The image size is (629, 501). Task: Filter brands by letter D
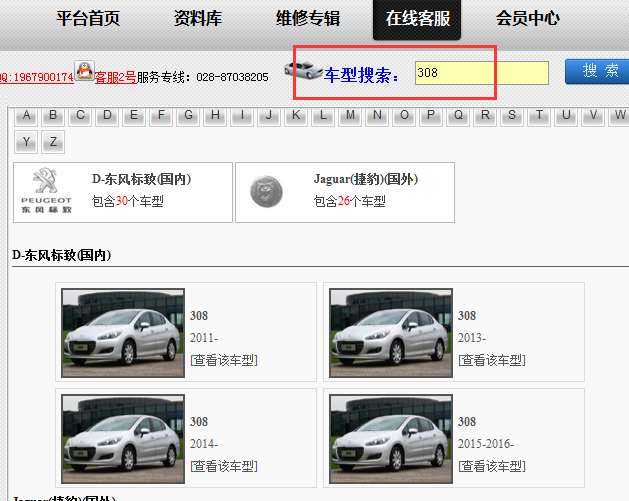pyautogui.click(x=107, y=116)
